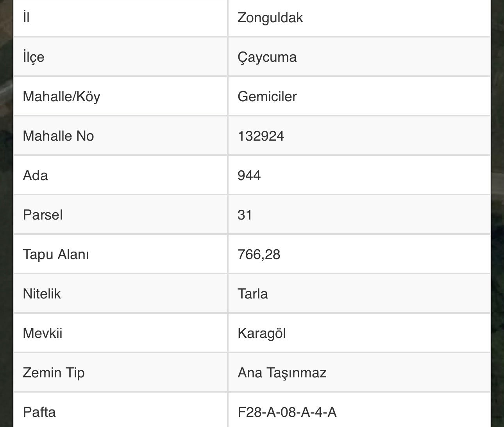This screenshot has width=504, height=427.
Task: Click the İl row label
Action: [26, 18]
